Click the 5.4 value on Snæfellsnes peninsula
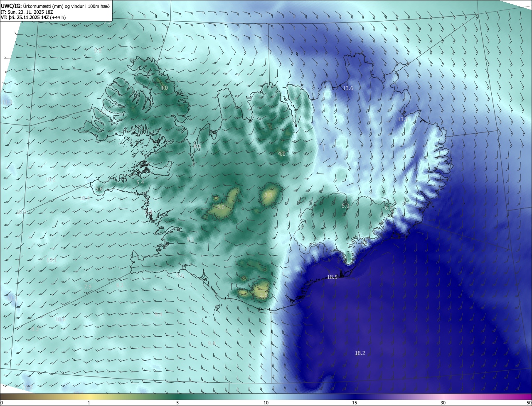This screenshot has height=406, width=532. [140, 182]
